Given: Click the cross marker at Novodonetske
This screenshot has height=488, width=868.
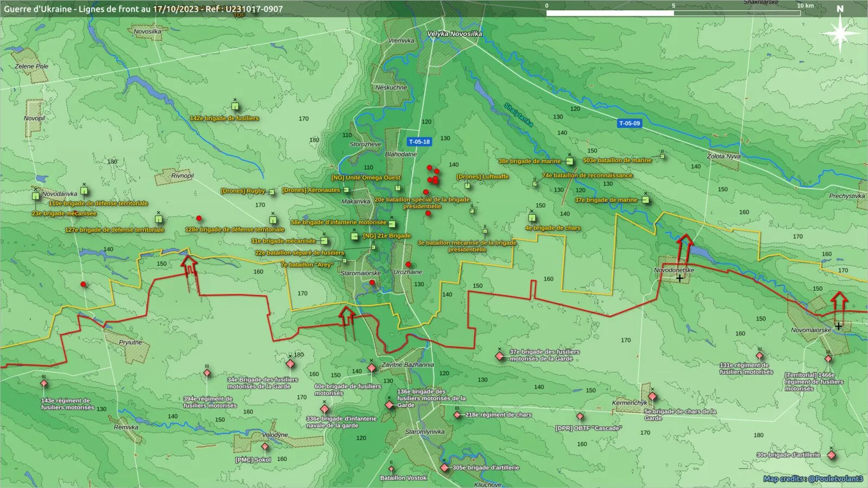Looking at the screenshot, I should coord(680,278).
